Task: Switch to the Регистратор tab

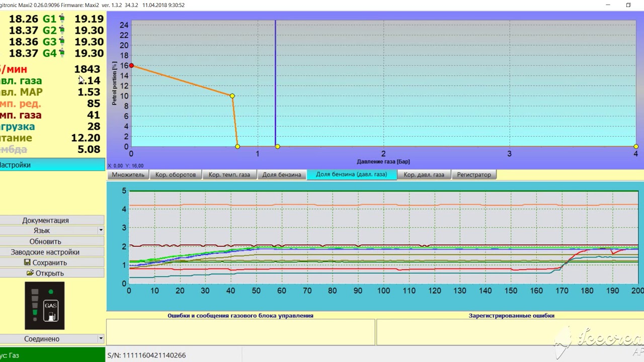Action: (x=474, y=174)
